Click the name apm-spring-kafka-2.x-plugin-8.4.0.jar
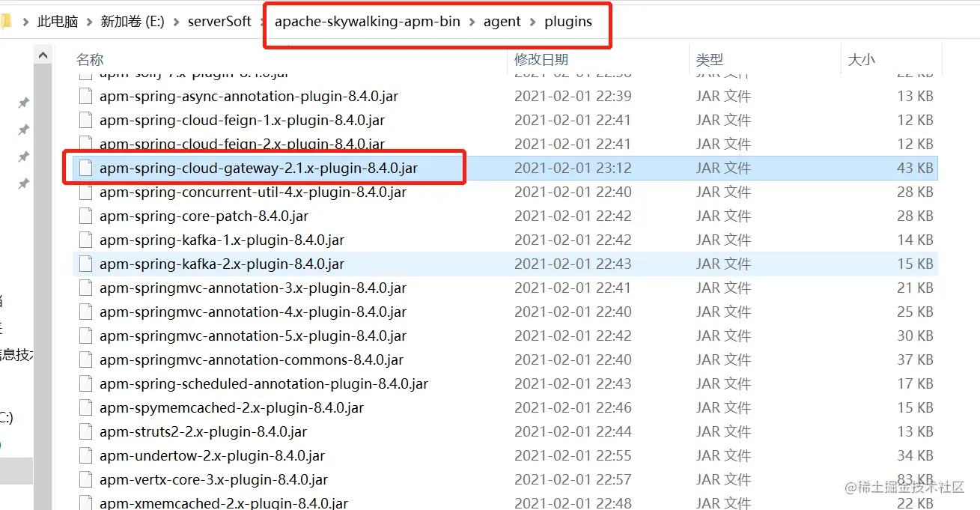 pyautogui.click(x=222, y=264)
